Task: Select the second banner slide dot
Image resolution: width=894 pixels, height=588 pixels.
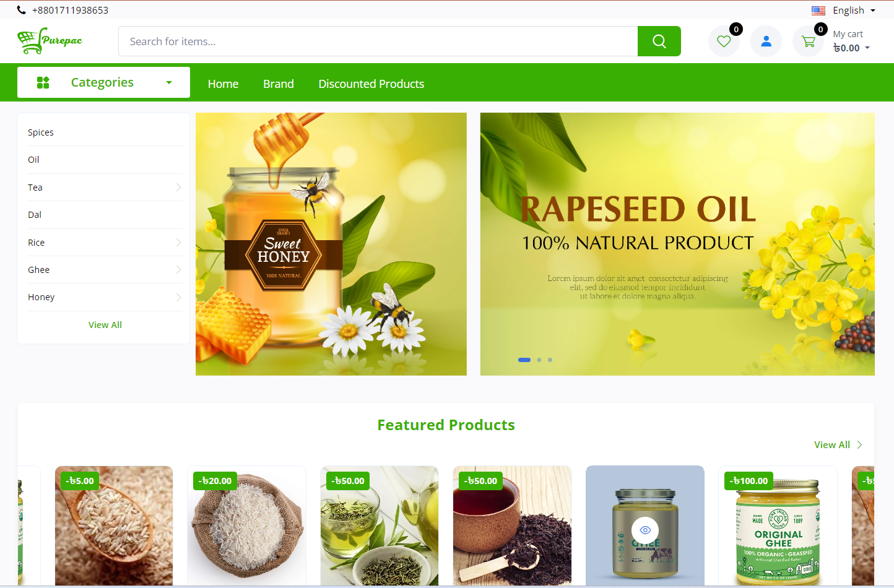Action: (539, 360)
